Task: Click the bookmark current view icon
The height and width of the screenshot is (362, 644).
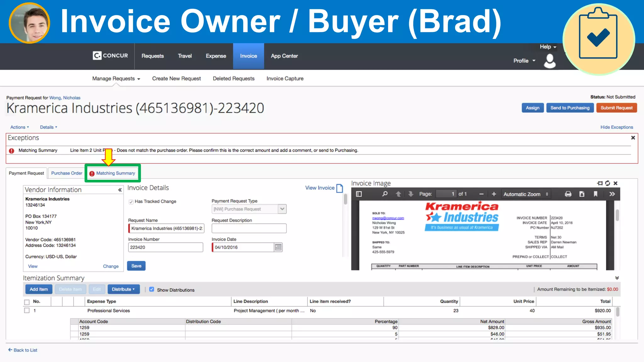Action: 595,194
